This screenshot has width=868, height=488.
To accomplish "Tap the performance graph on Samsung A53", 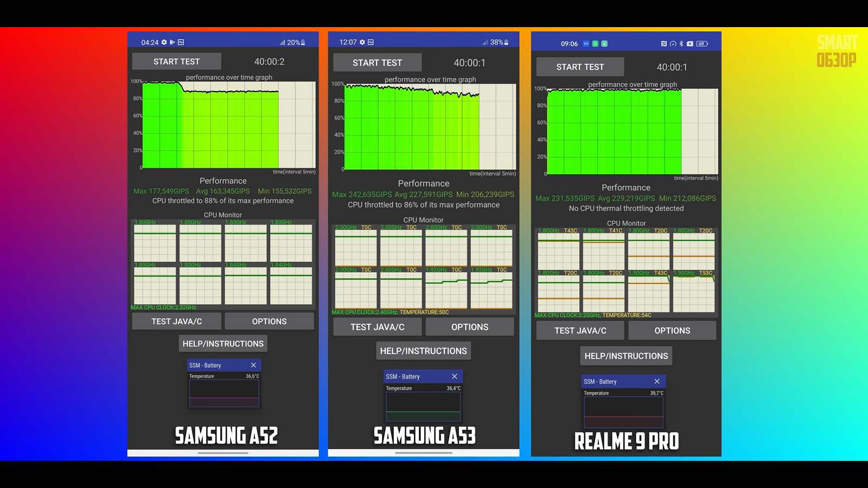I will 430,127.
